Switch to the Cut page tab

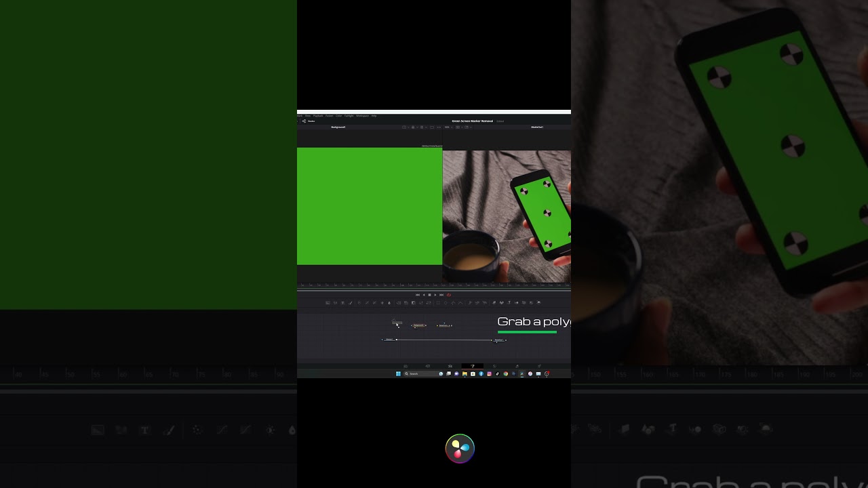coord(428,366)
